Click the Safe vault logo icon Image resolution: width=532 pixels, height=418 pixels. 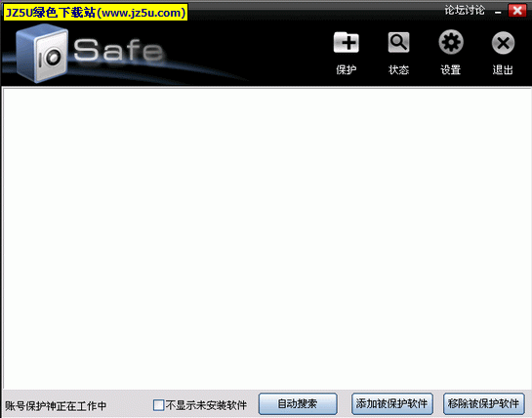pyautogui.click(x=42, y=53)
